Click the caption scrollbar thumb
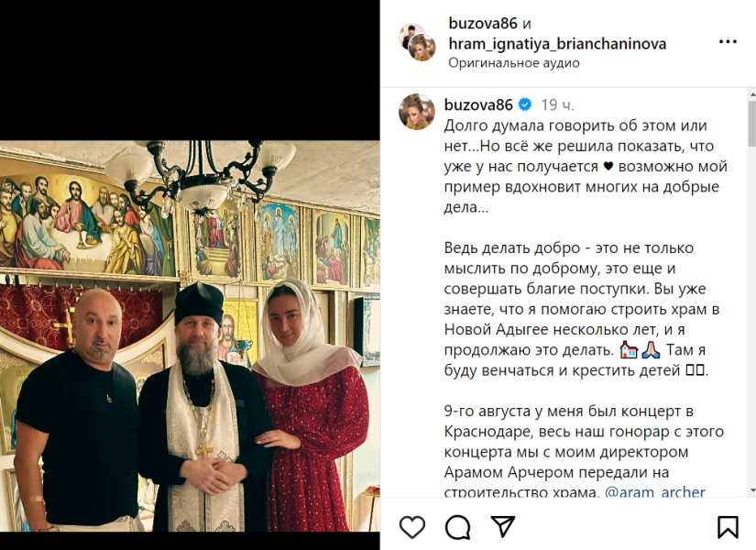Screen dimensions: 756x550 pyautogui.click(x=751, y=123)
